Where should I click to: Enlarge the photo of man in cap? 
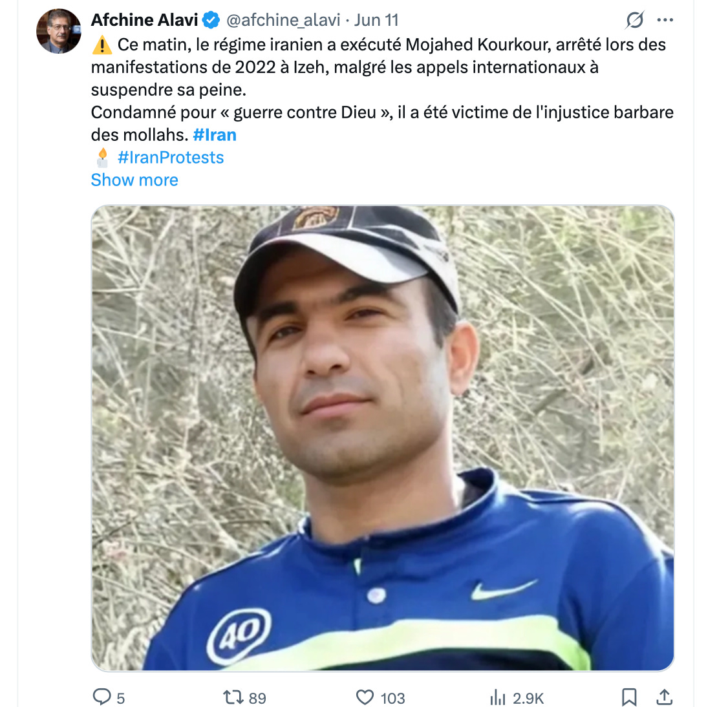point(383,438)
